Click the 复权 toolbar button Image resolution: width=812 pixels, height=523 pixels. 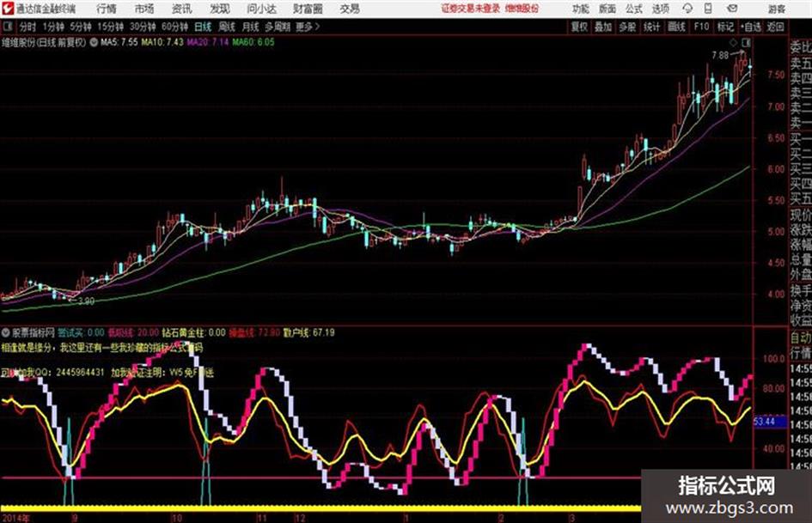pyautogui.click(x=579, y=27)
